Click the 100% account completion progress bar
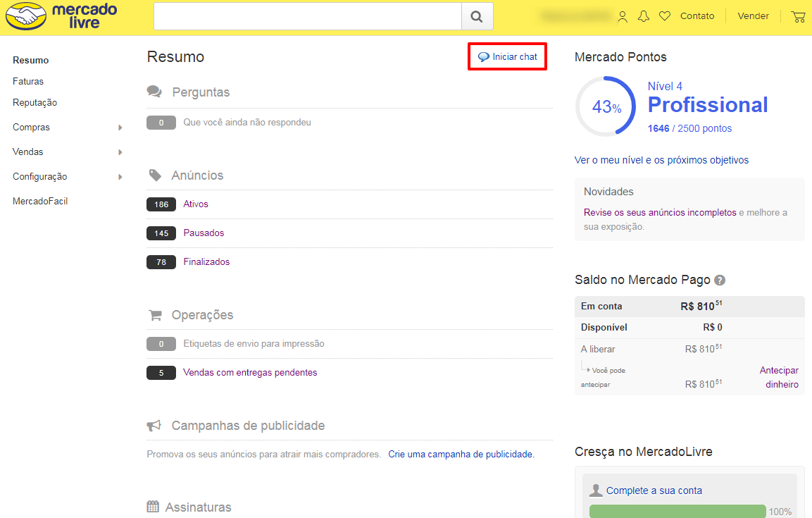This screenshot has height=518, width=812. (x=677, y=511)
